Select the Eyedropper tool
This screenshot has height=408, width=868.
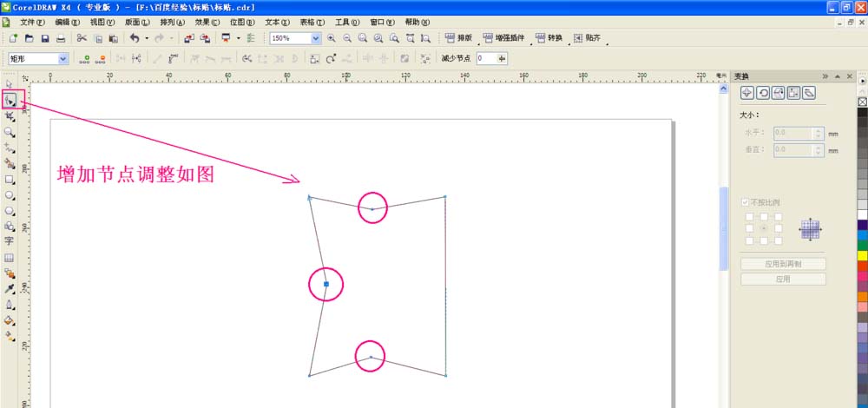pos(10,289)
